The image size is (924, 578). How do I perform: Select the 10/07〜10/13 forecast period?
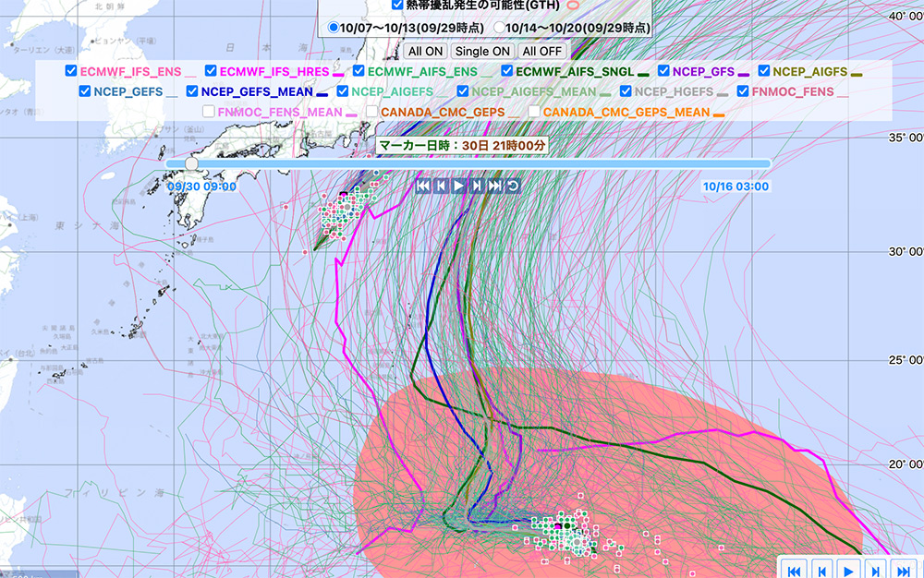click(333, 28)
